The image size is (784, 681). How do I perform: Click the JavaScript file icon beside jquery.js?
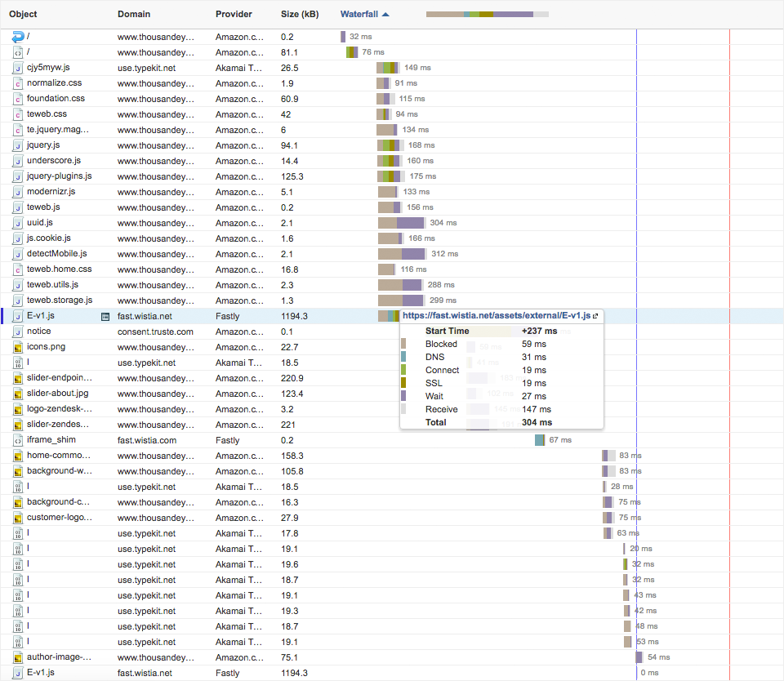point(18,145)
